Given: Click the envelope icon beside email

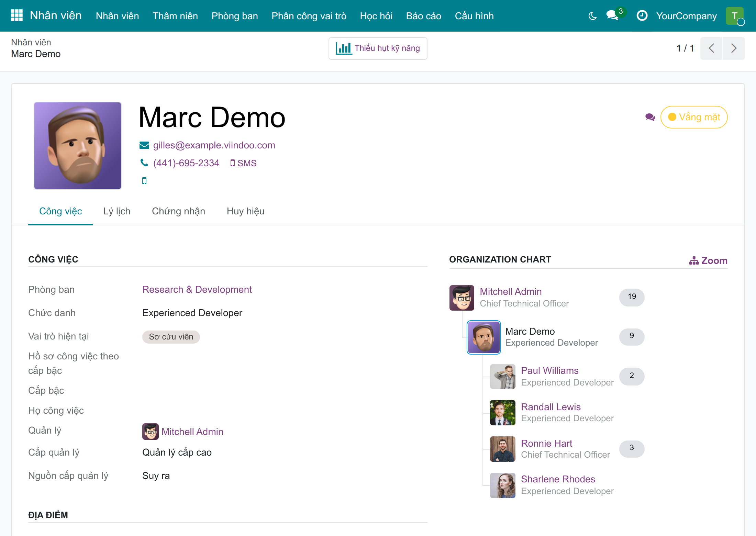Looking at the screenshot, I should pos(144,145).
